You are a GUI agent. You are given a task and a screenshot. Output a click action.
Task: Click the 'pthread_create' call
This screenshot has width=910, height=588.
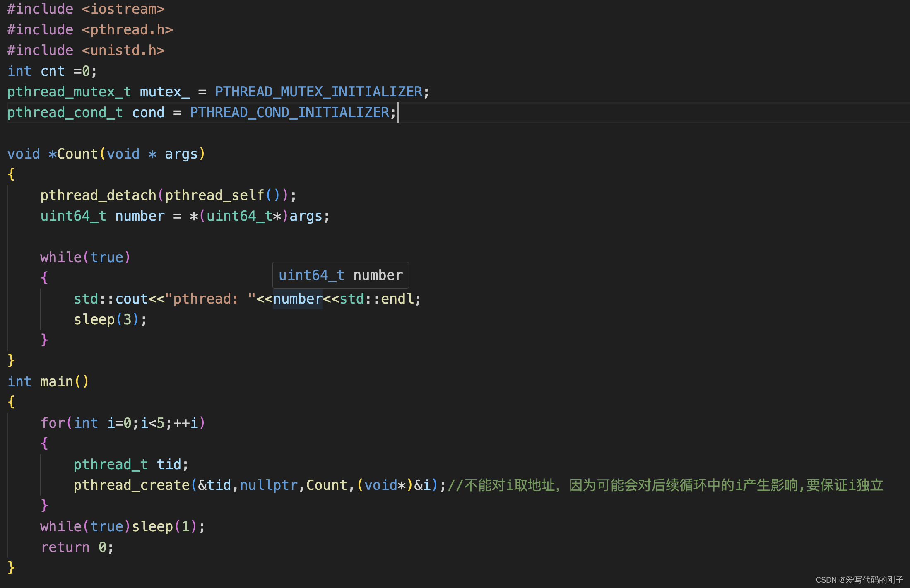coord(132,485)
